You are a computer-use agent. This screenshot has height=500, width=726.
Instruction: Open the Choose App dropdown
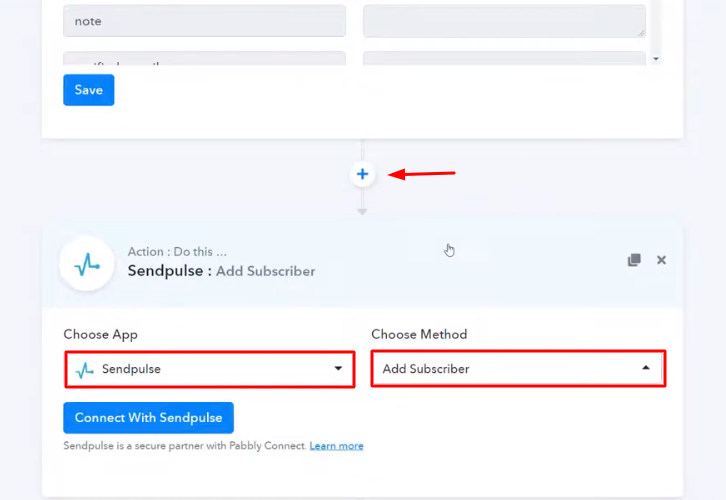click(210, 369)
